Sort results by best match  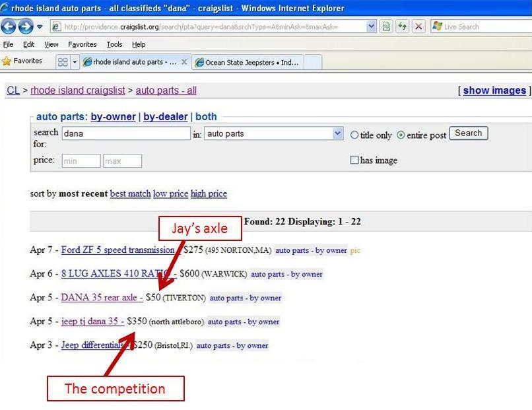tap(130, 194)
